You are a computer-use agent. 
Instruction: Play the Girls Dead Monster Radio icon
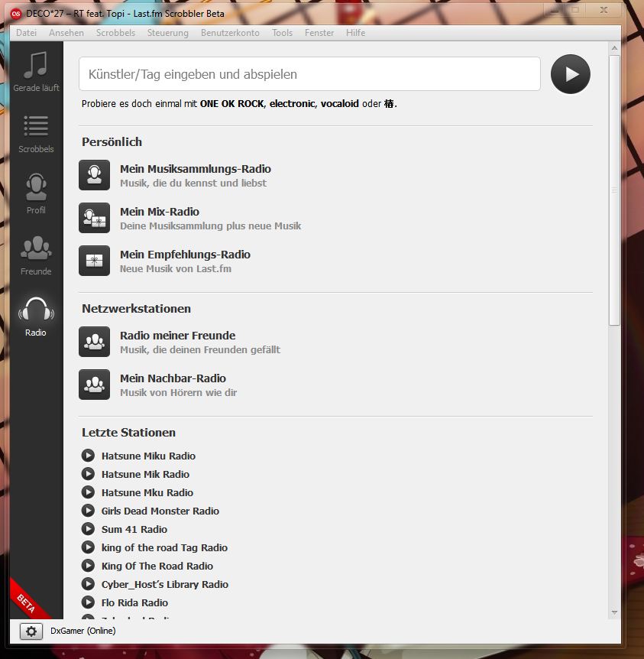[x=88, y=511]
